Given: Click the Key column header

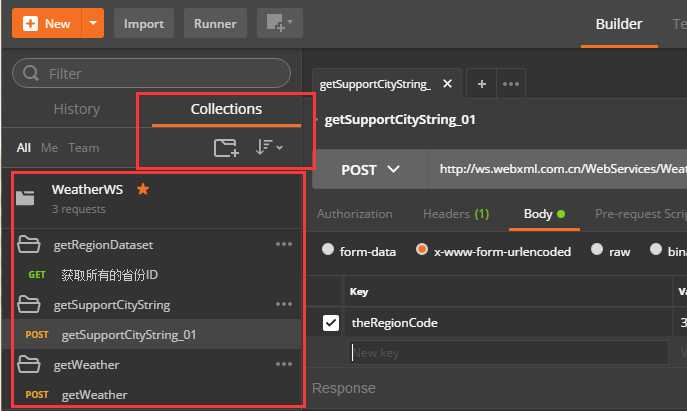Looking at the screenshot, I should (359, 292).
